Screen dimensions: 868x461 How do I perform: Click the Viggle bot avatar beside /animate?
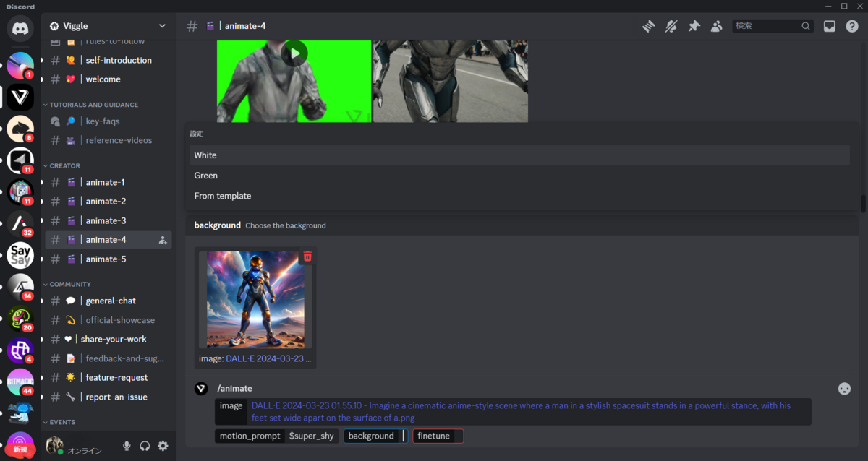tap(201, 389)
